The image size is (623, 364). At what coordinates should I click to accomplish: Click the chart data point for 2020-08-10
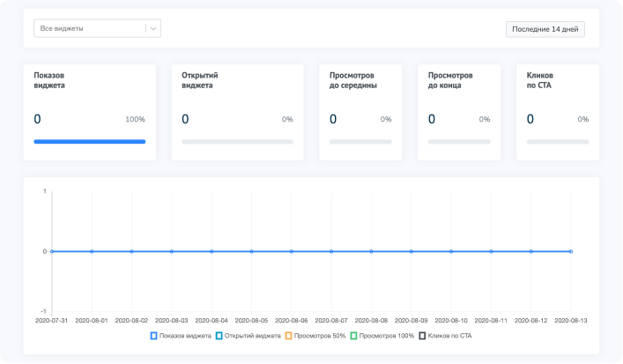point(451,251)
